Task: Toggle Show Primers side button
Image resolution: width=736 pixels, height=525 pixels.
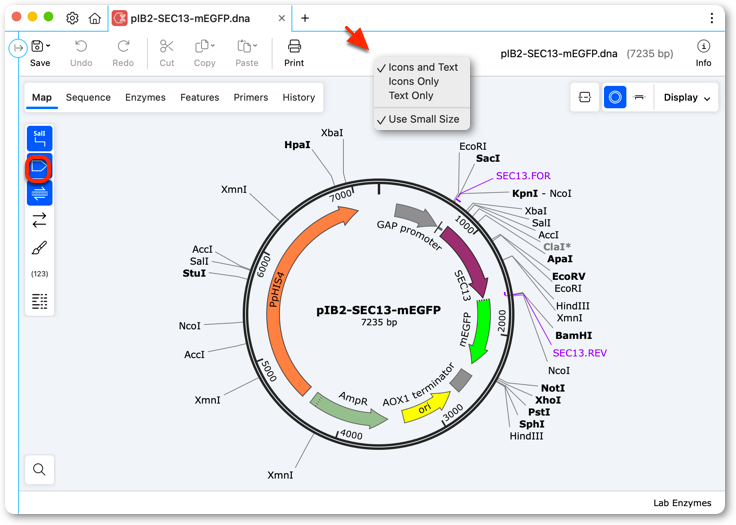Action: coord(39,193)
